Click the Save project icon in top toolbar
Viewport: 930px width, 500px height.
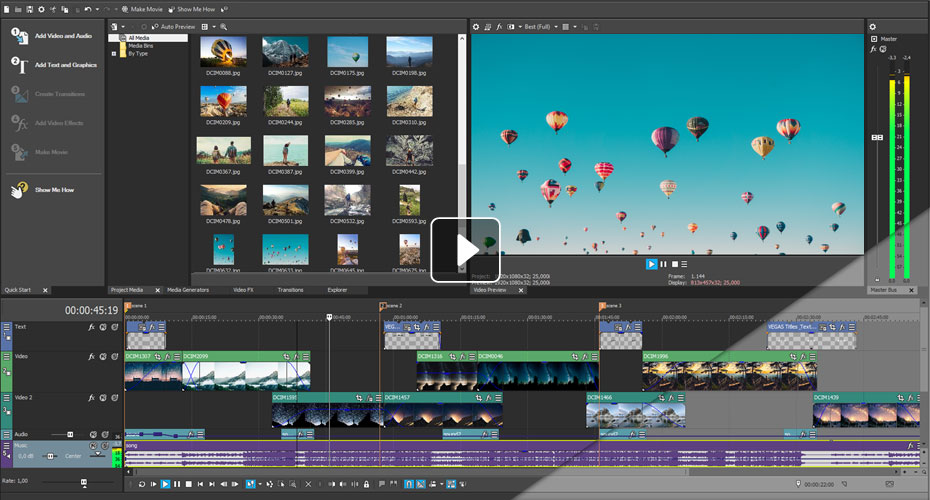[30, 9]
